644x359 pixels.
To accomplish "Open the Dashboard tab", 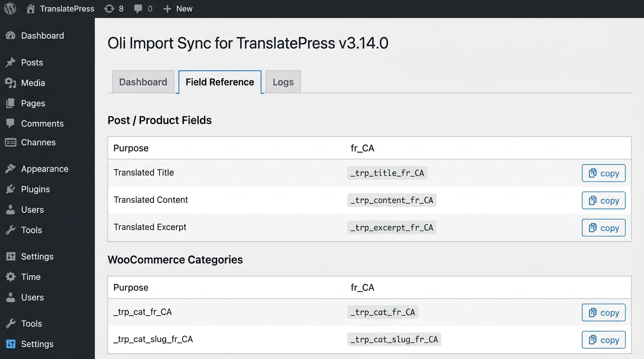I will click(143, 82).
